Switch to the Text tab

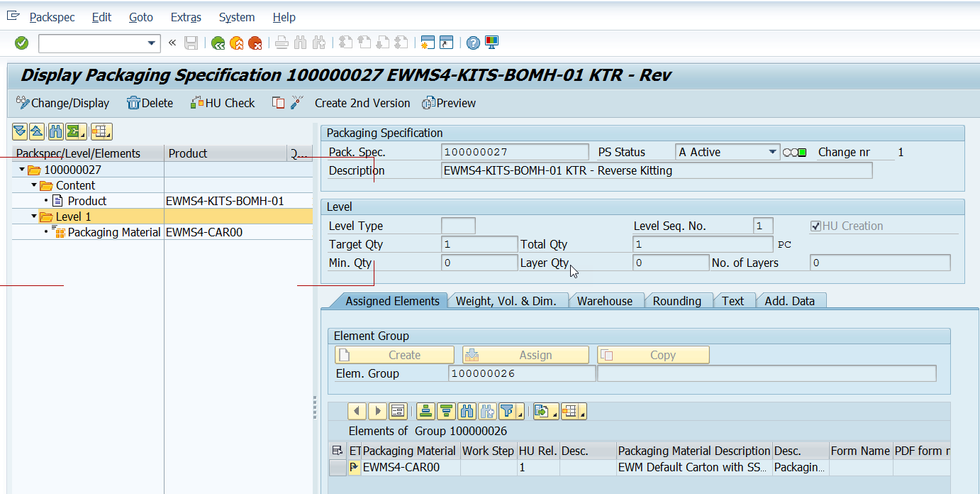pyautogui.click(x=733, y=301)
